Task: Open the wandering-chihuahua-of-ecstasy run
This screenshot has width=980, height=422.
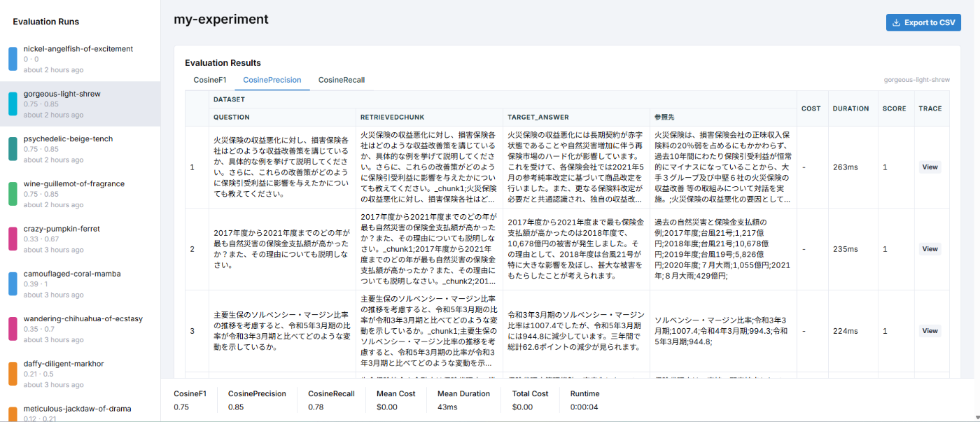Action: pos(80,329)
